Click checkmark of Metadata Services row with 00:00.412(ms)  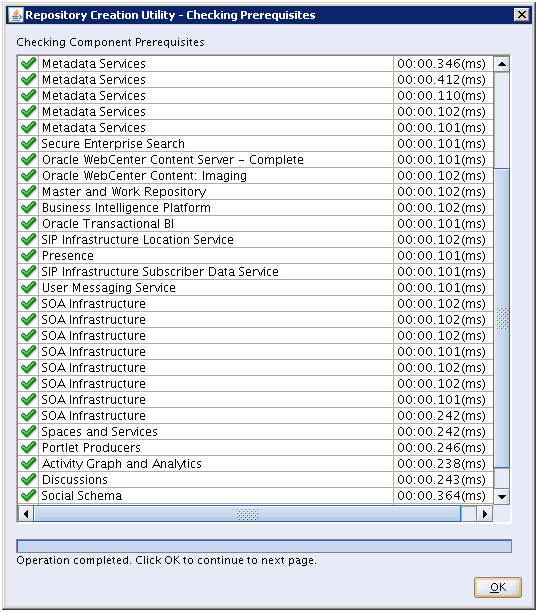(x=29, y=80)
